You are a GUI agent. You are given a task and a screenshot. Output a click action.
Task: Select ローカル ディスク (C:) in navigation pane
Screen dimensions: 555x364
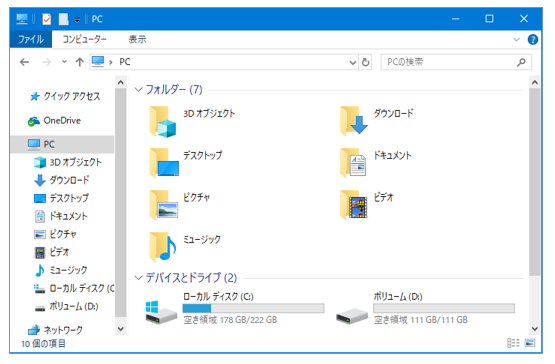74,288
